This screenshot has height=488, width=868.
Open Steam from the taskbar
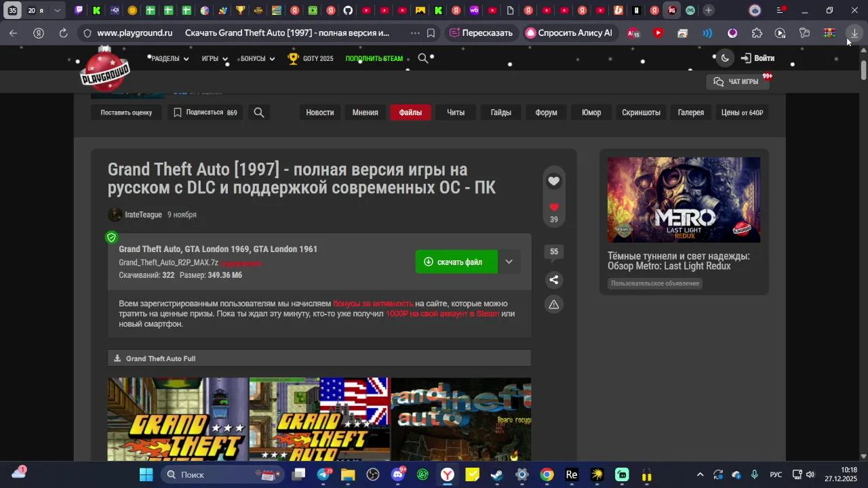(497, 474)
